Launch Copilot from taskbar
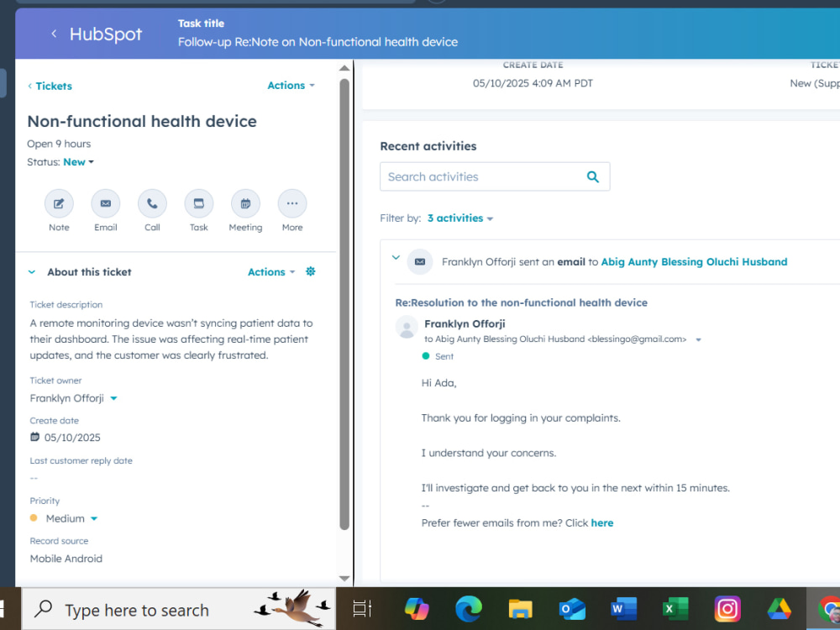The height and width of the screenshot is (630, 840). coord(417,609)
